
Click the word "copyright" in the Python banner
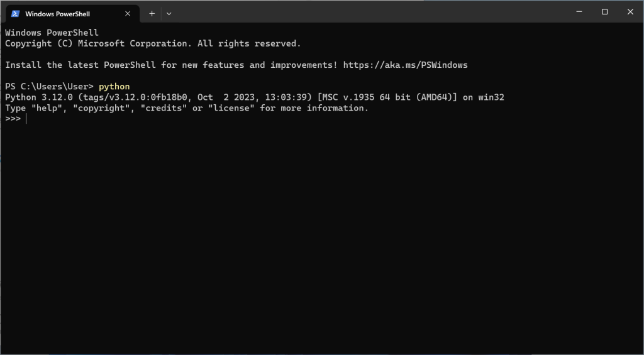(101, 108)
